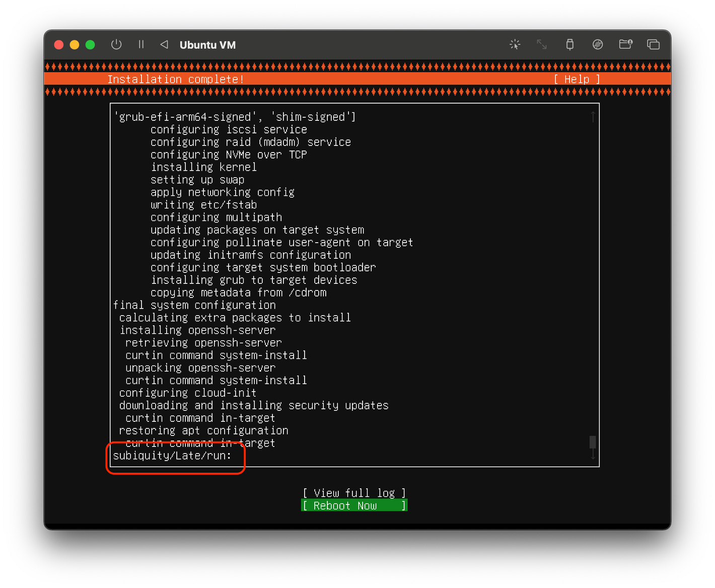Open the shared folder icon
The height and width of the screenshot is (588, 715).
click(626, 44)
